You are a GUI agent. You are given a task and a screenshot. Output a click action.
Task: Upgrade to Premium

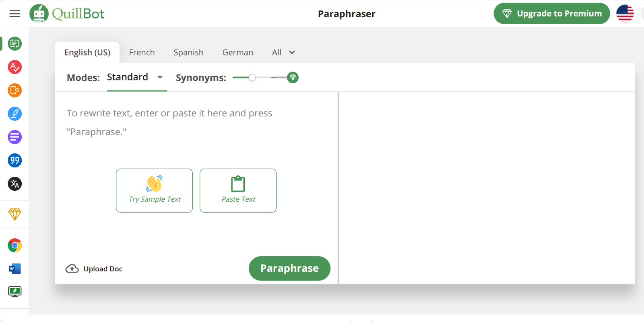pos(552,13)
